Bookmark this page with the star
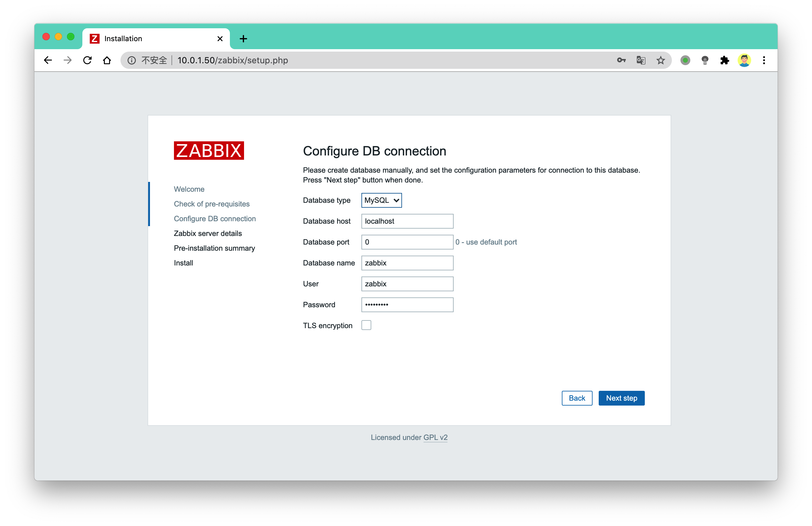The height and width of the screenshot is (526, 812). click(660, 61)
